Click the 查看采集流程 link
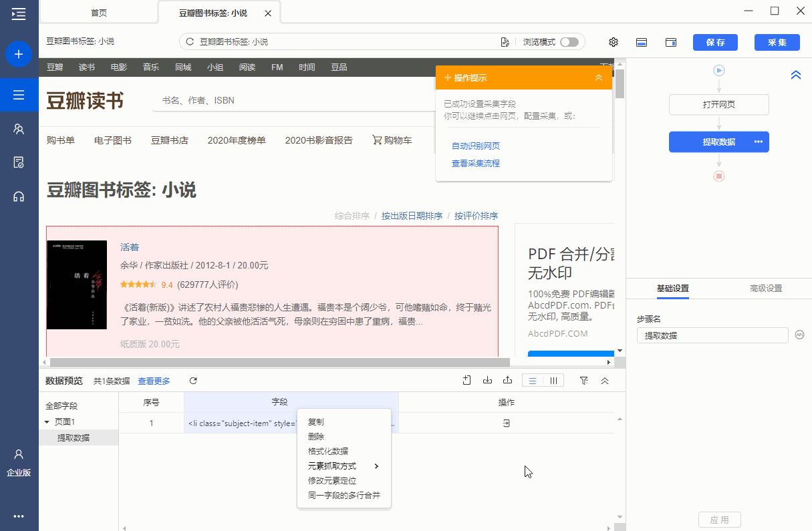 coord(476,164)
